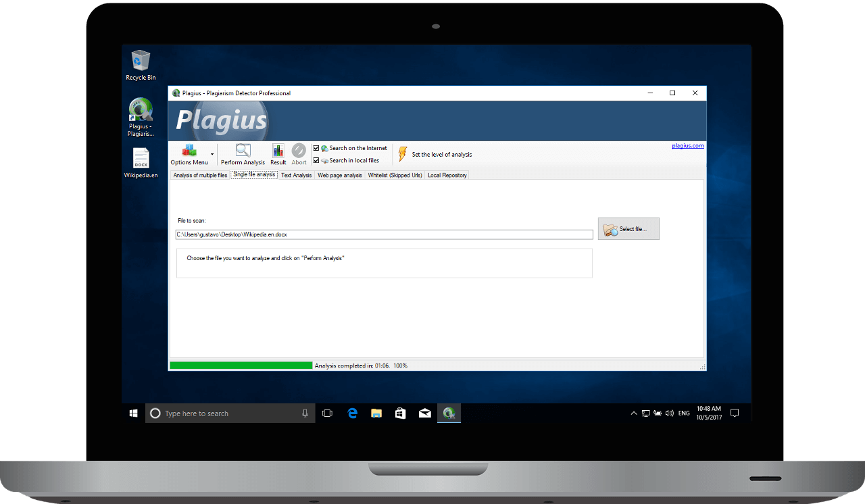Expand the Options Menu dropdown arrow

click(x=212, y=155)
